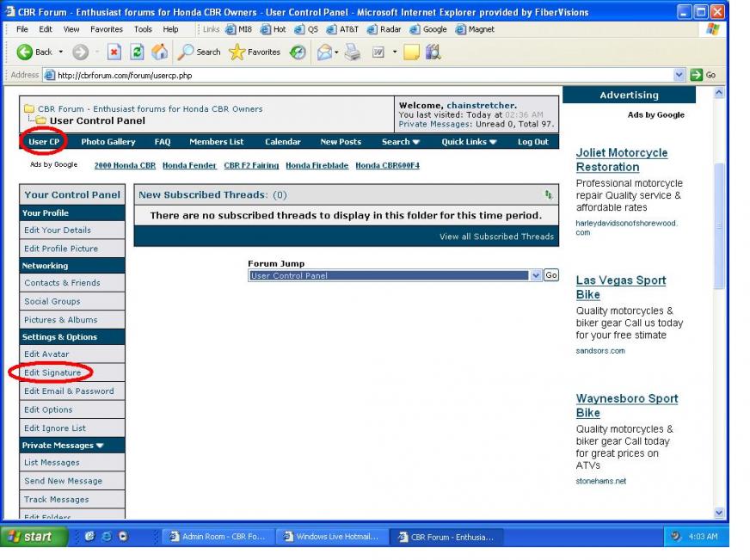The width and height of the screenshot is (750, 560).
Task: Click the Windows Start button
Action: [30, 537]
